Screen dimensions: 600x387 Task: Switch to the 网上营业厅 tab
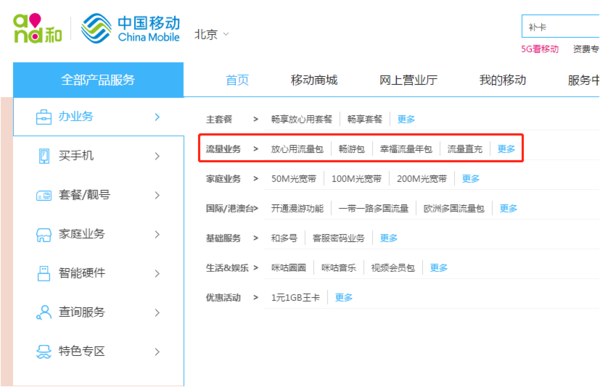408,80
